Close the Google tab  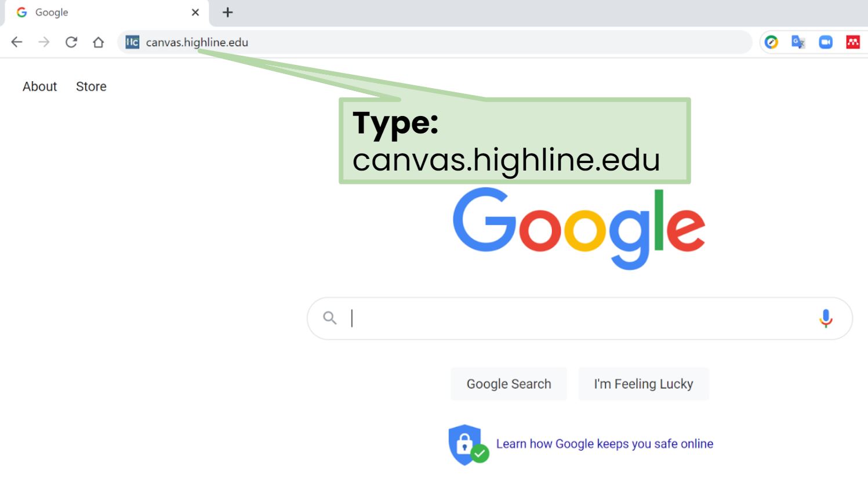pos(195,12)
